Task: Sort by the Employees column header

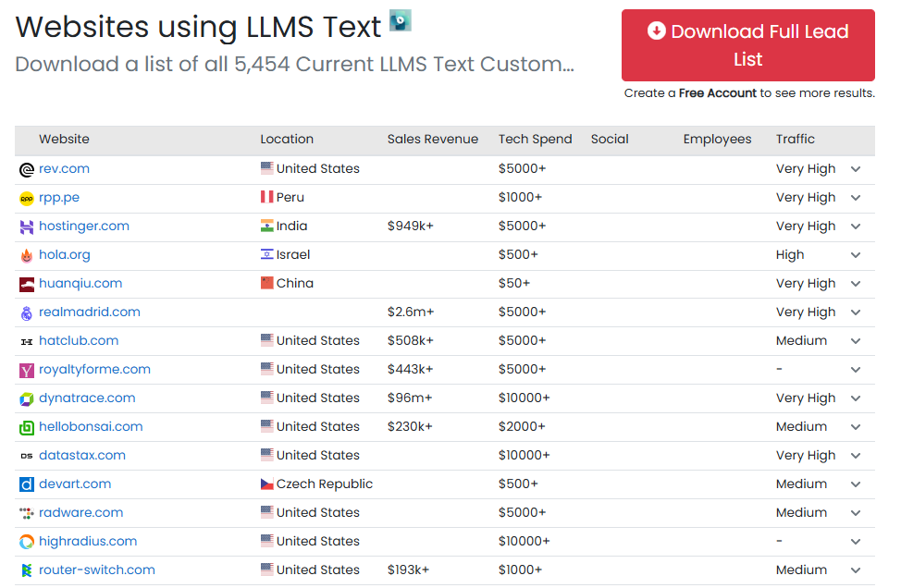Action: pos(717,140)
